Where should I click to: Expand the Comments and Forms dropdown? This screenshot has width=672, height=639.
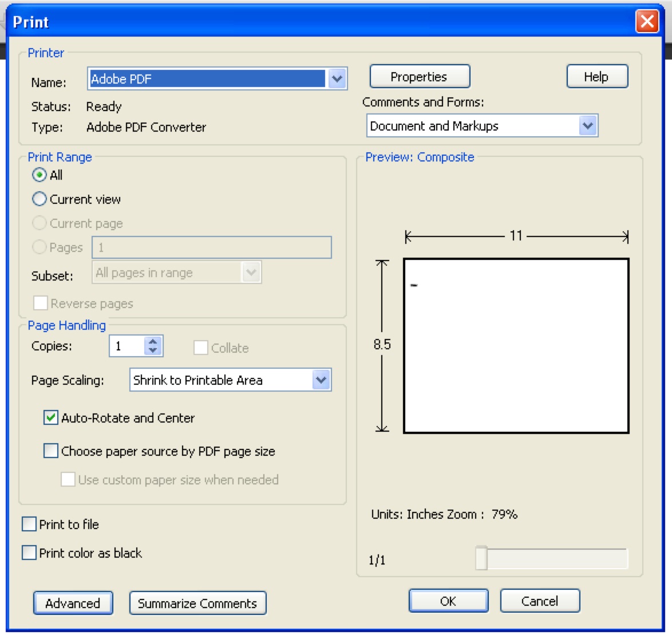pos(587,126)
